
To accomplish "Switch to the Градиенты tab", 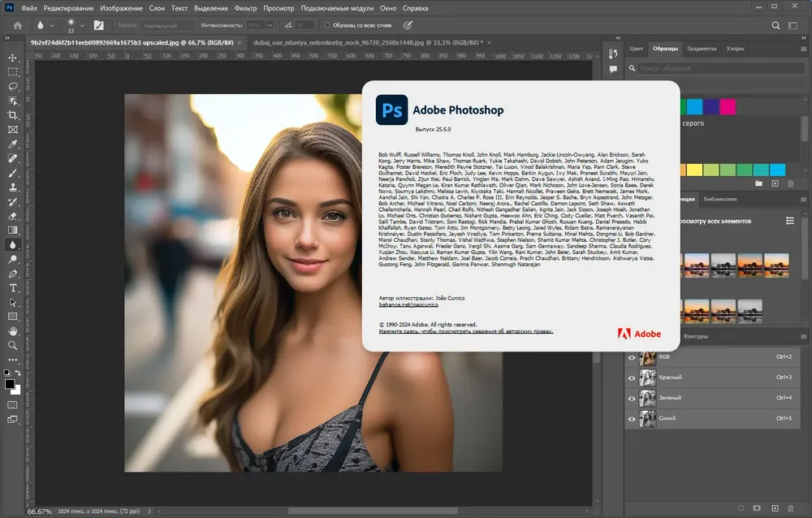I will [702, 48].
